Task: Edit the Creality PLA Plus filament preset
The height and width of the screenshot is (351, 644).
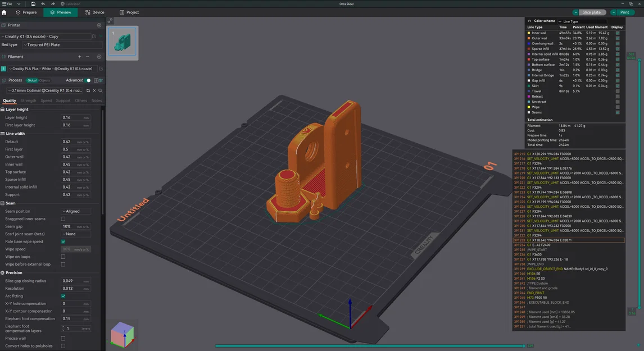Action: (101, 69)
